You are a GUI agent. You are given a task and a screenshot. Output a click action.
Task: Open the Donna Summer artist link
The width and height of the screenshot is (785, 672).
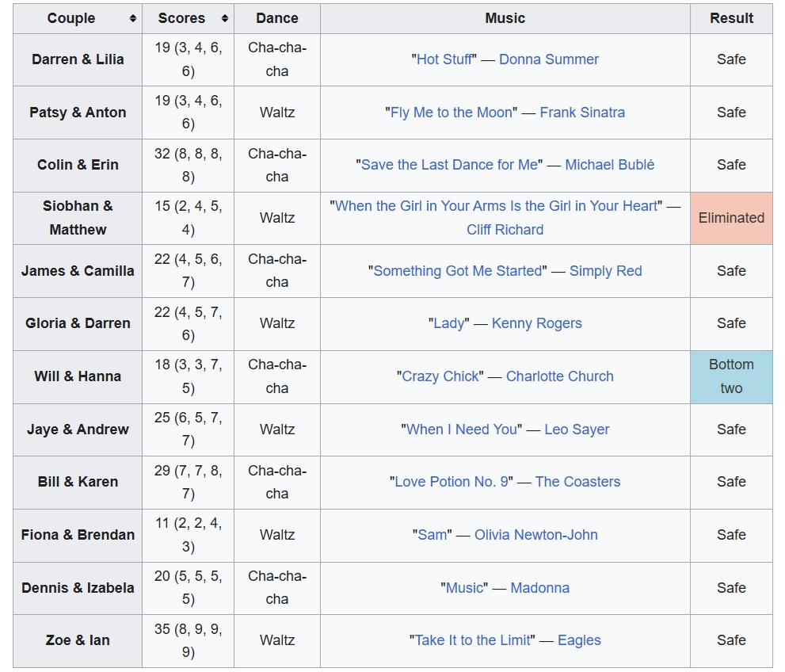pyautogui.click(x=549, y=59)
